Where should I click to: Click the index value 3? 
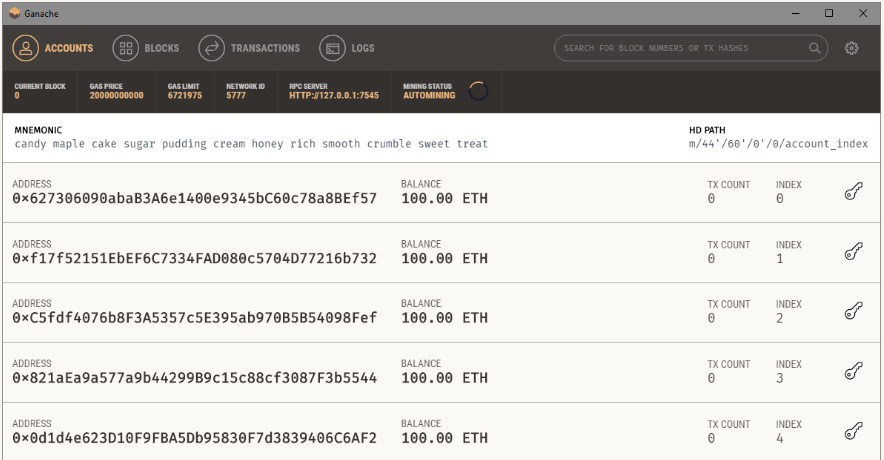[779, 378]
